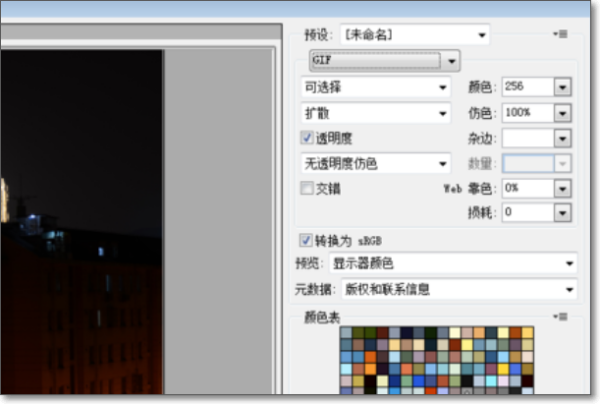600x404 pixels.
Task: Click the arrow button beside the Web 靠色 field
Action: point(562,187)
